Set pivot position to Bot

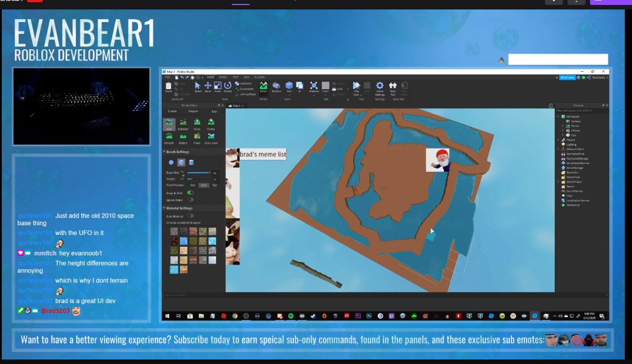tap(193, 185)
